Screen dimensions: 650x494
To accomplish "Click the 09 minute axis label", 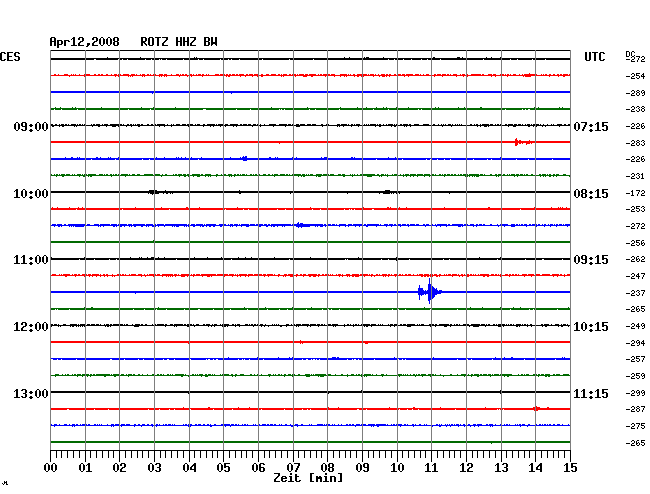I will coord(362,468).
